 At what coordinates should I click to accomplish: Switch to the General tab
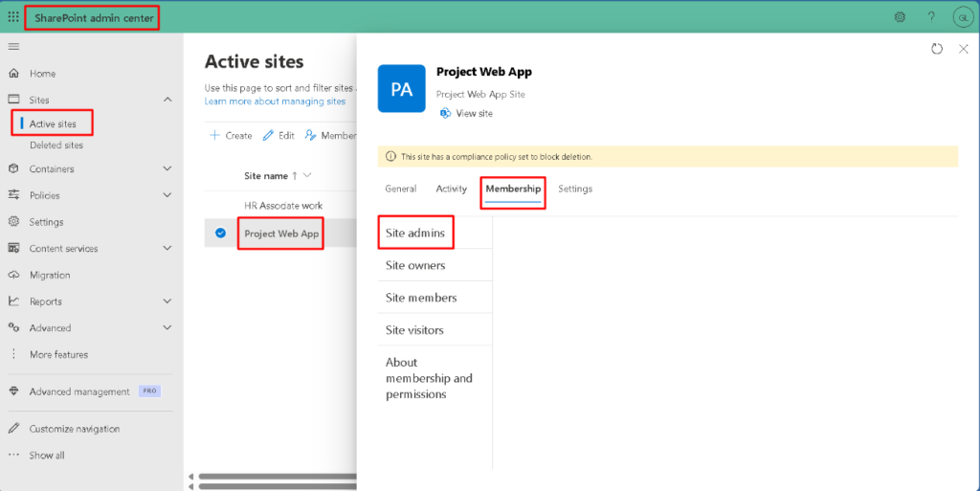pyautogui.click(x=401, y=189)
